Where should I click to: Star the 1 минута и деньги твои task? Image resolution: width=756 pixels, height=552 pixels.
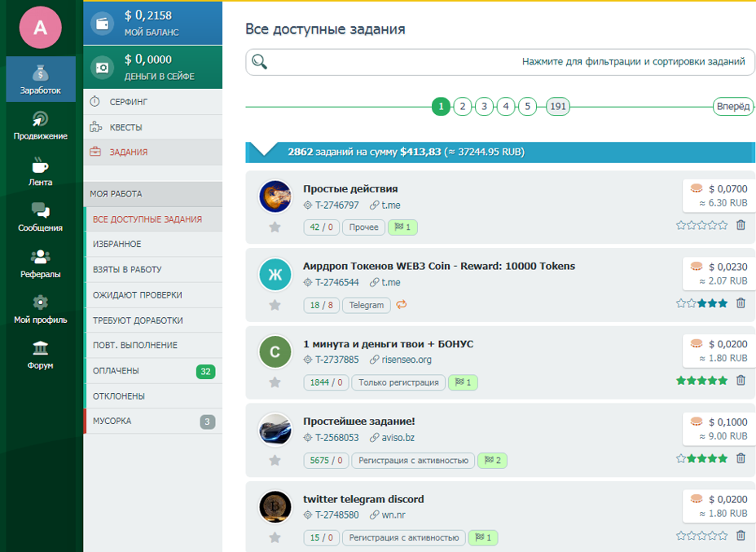[x=275, y=382]
